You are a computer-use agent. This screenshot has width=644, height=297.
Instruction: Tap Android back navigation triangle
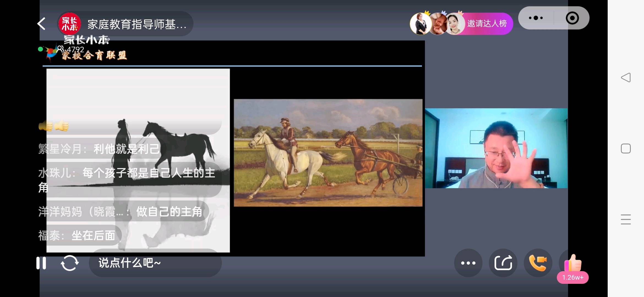point(626,78)
